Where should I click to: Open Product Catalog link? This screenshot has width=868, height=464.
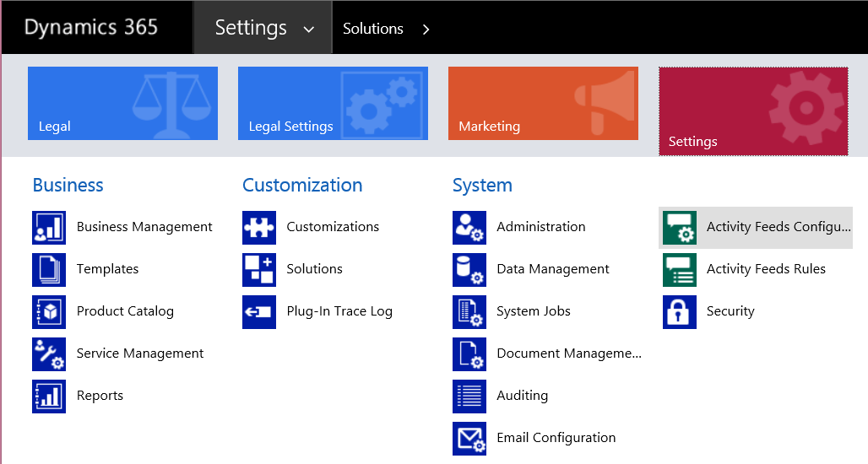click(125, 311)
